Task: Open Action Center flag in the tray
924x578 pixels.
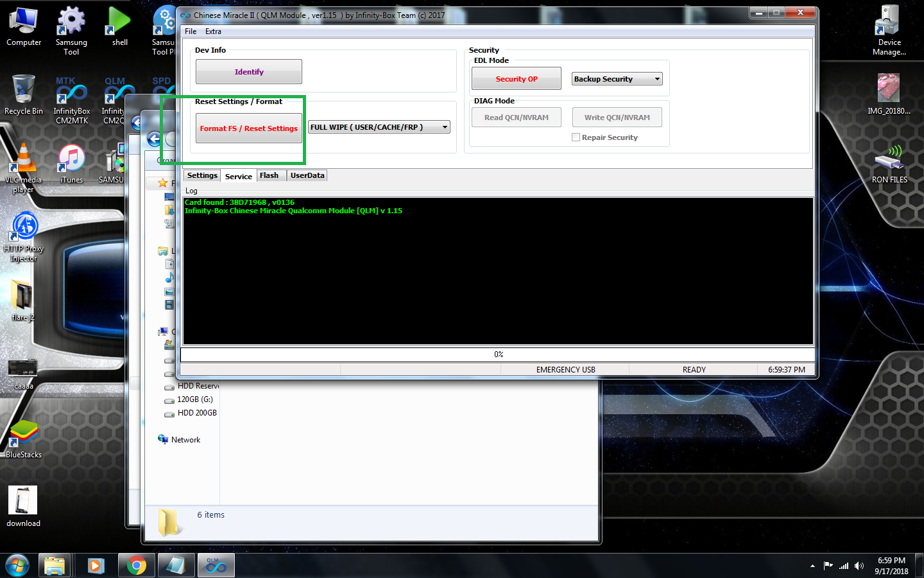Action: tap(828, 566)
